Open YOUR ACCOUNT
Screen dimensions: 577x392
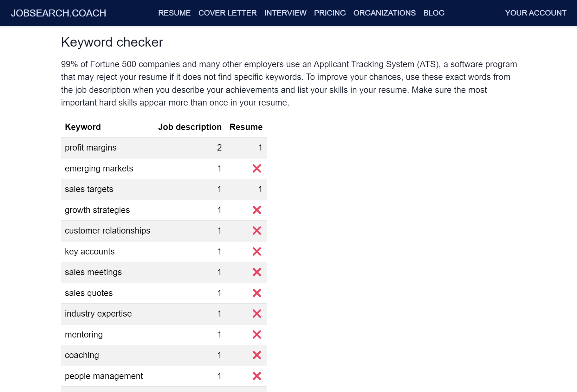coord(536,13)
